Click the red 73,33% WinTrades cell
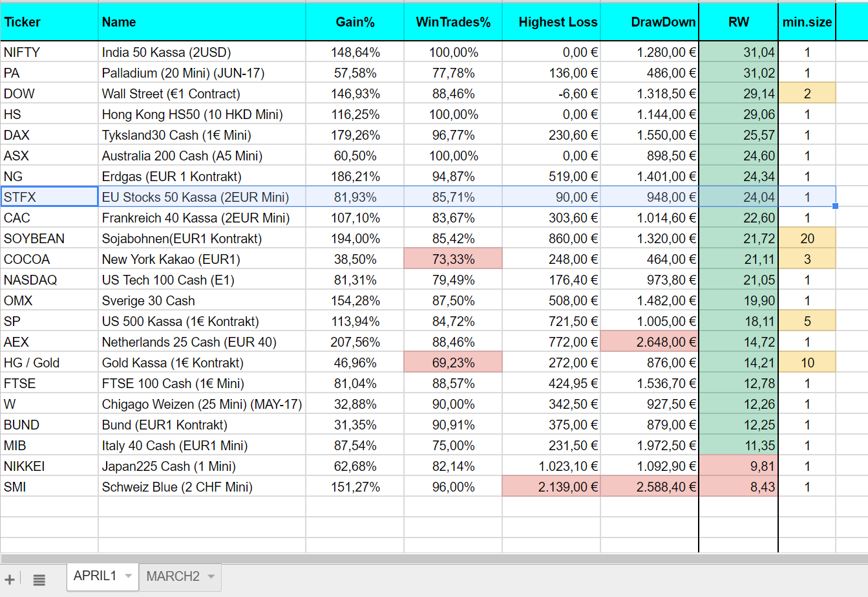The width and height of the screenshot is (868, 597). (x=453, y=259)
